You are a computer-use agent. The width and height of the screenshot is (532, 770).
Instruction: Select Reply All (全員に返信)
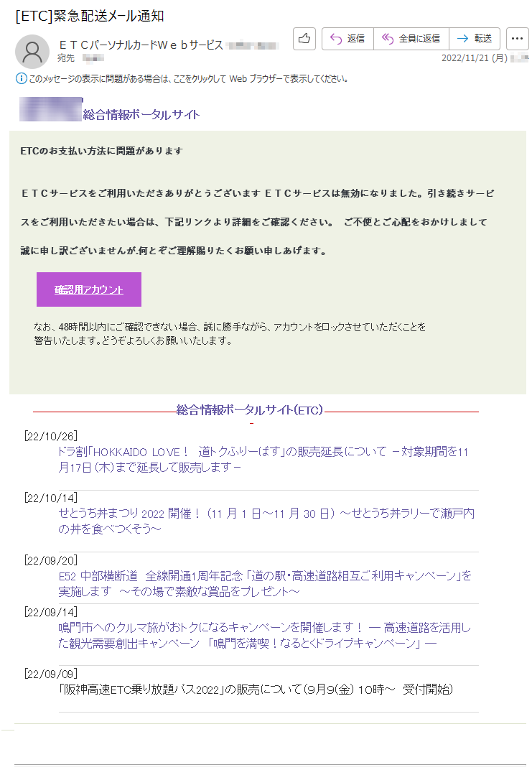pyautogui.click(x=411, y=39)
